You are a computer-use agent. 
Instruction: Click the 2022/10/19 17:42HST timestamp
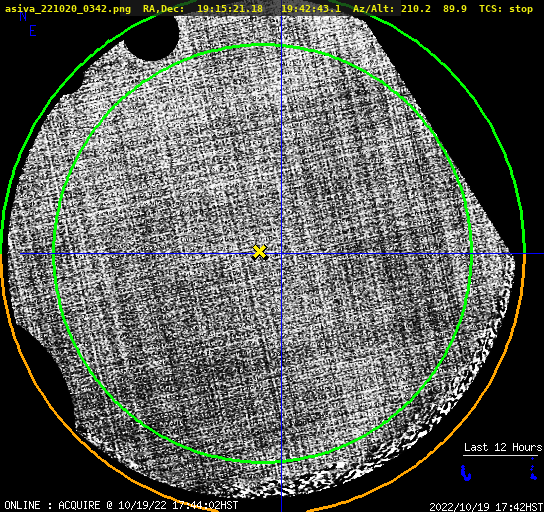coord(486,507)
